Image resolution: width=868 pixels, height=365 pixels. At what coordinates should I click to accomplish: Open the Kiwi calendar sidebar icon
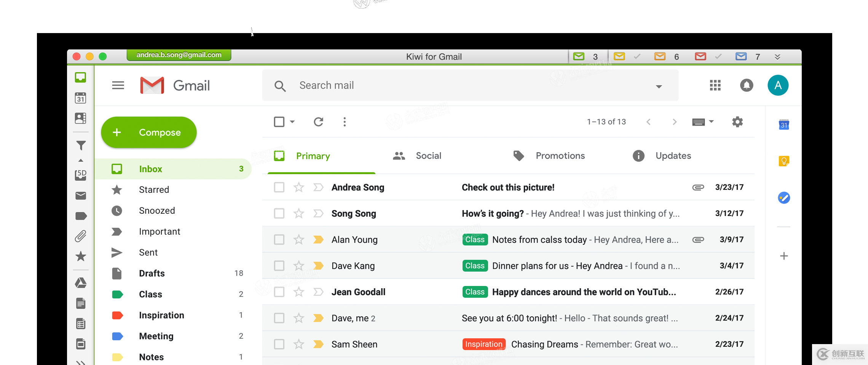tap(80, 98)
